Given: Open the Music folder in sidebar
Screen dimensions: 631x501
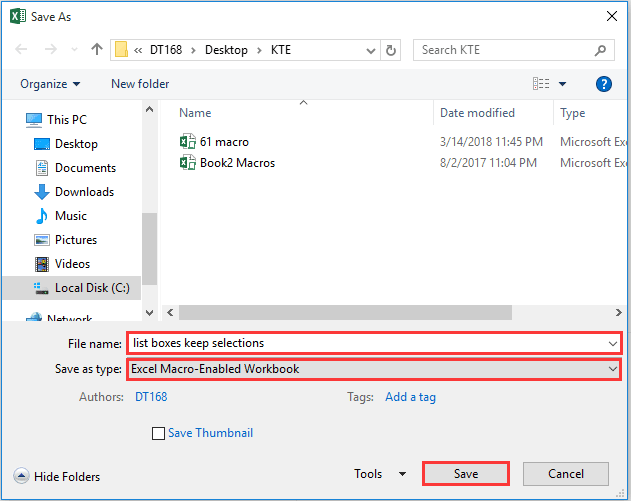Looking at the screenshot, I should coord(70,216).
